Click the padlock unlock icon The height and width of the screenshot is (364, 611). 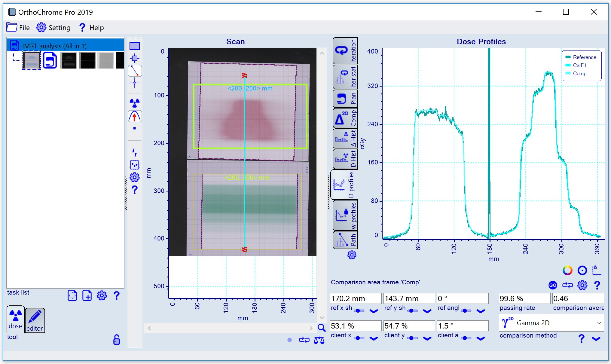[116, 340]
